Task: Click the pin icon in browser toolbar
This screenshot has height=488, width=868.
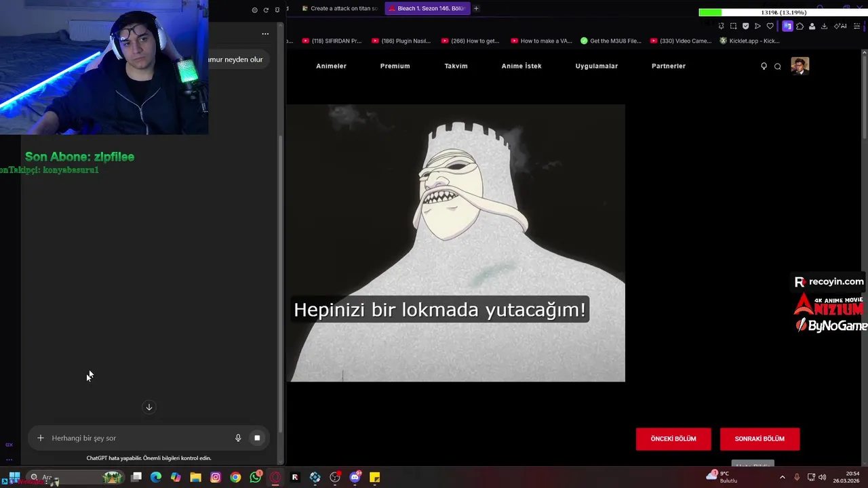Action: (x=721, y=26)
